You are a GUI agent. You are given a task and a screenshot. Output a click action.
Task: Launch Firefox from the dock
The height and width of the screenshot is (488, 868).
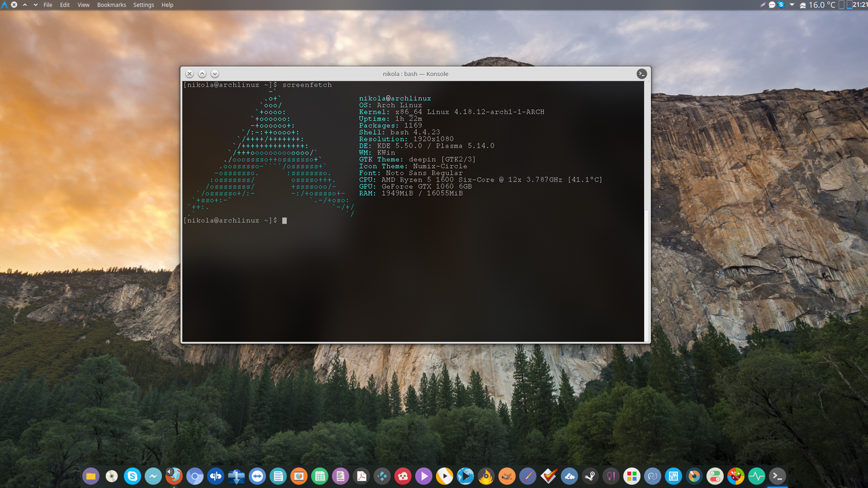[x=174, y=476]
